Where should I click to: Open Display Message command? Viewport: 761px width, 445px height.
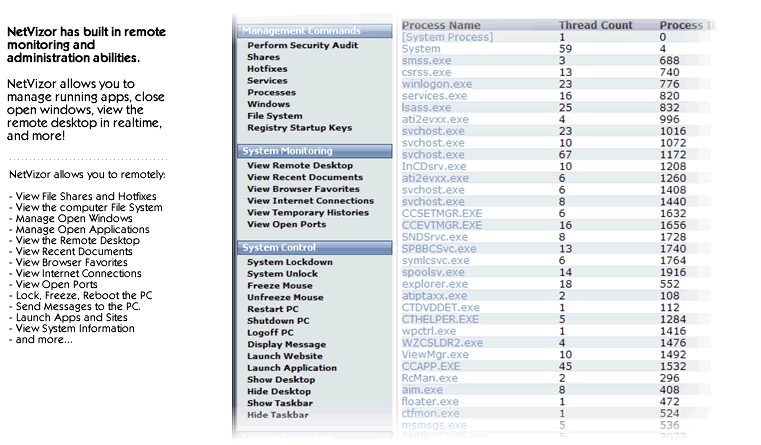pos(286,345)
